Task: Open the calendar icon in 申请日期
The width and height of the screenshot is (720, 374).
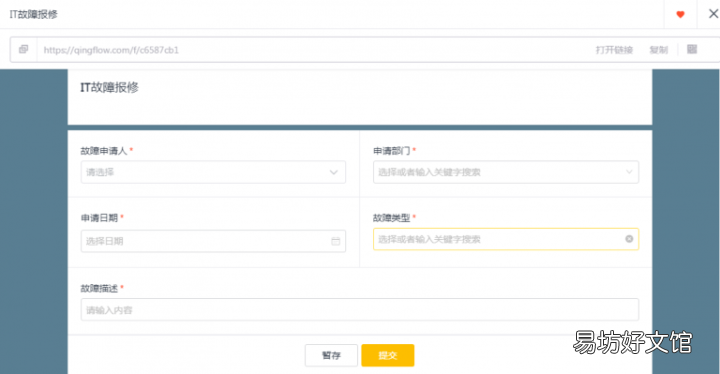Action: click(x=336, y=241)
